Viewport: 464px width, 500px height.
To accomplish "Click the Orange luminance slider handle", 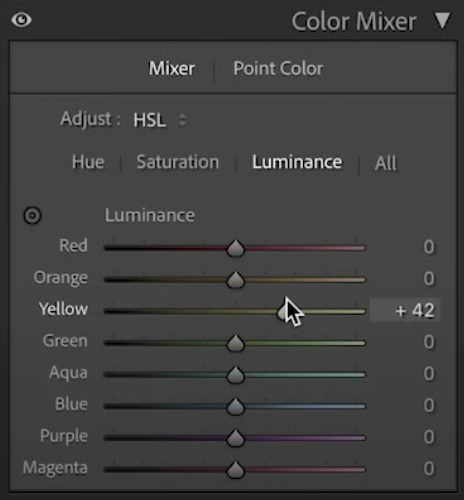I will point(236,280).
